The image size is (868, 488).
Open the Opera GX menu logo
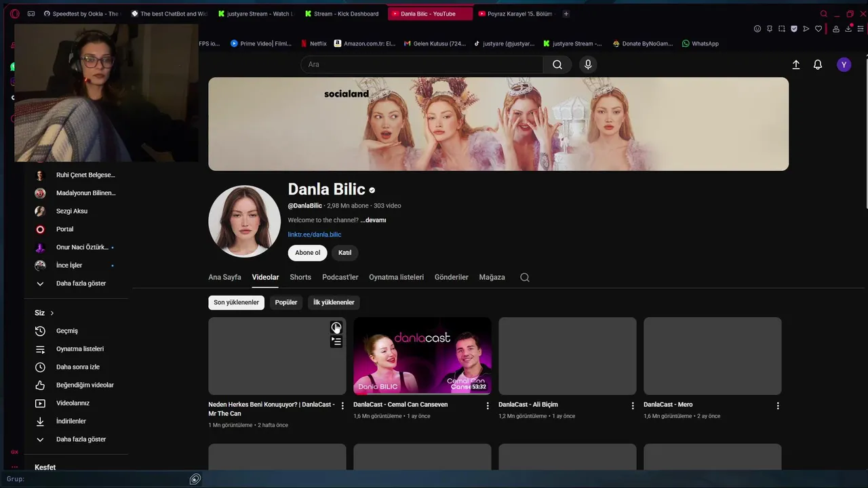[x=14, y=14]
